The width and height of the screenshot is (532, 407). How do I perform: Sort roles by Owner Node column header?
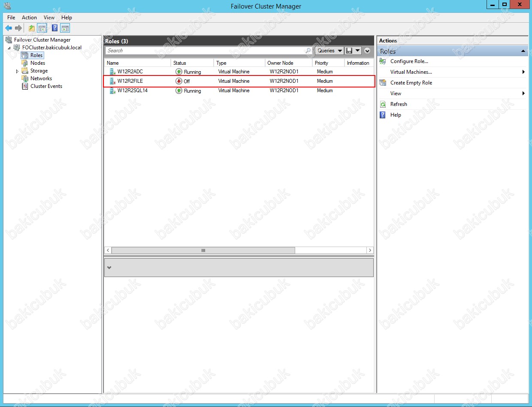coord(289,63)
